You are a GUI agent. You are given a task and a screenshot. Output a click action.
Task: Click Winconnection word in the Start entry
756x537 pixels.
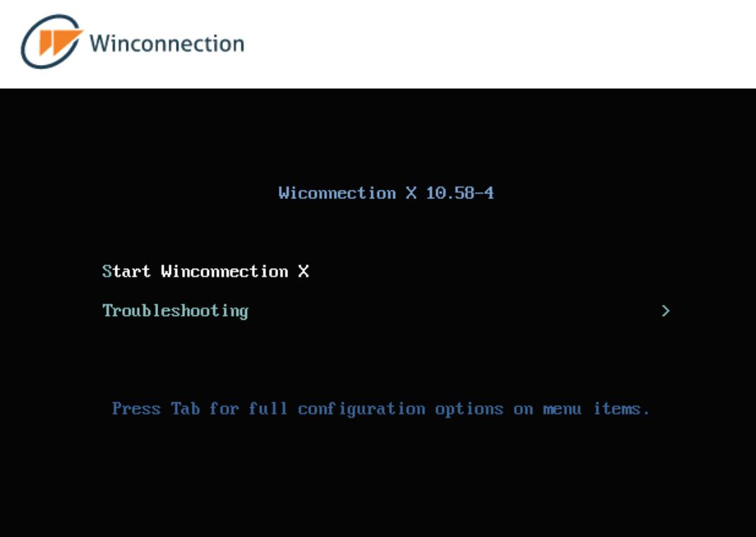pos(224,272)
